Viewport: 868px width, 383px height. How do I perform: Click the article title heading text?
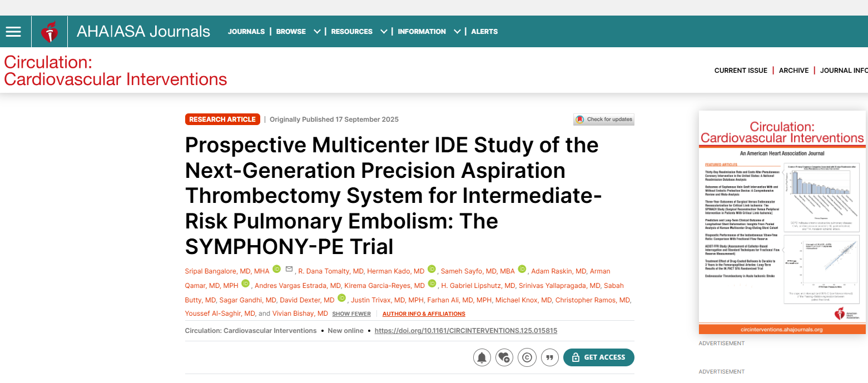(x=394, y=196)
